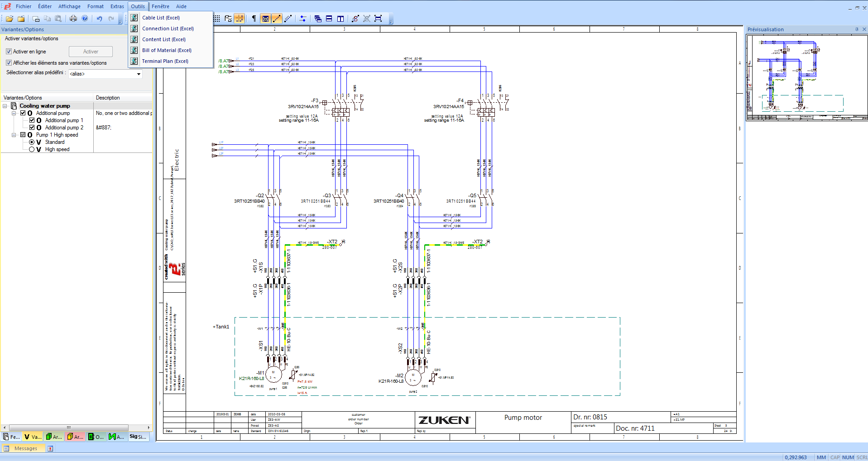Screen dimensions: 868x461
Task: Open the Messages panel tab
Action: click(x=26, y=448)
